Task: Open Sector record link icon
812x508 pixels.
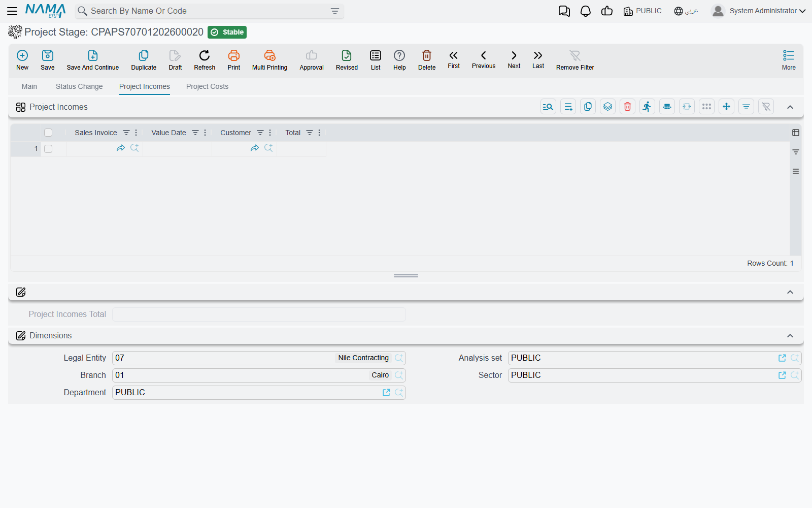Action: 782,375
